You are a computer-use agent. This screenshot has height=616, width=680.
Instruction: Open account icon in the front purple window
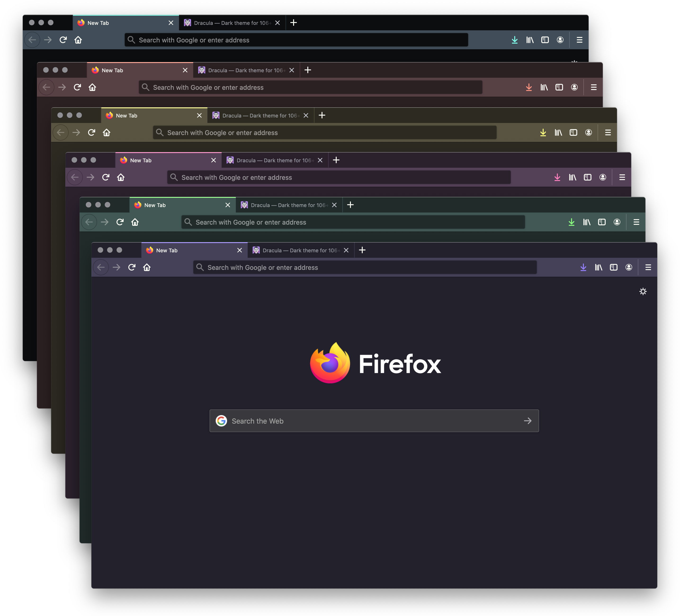(x=629, y=267)
